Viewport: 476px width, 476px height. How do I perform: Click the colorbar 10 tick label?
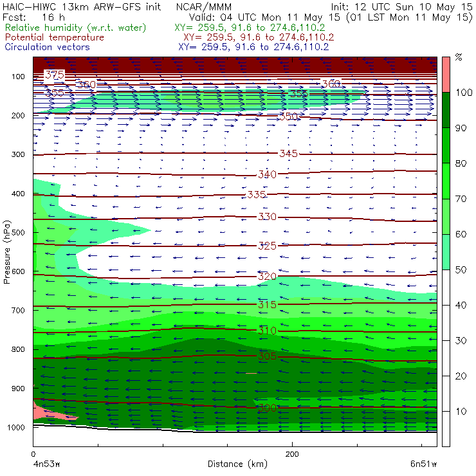pyautogui.click(x=461, y=411)
